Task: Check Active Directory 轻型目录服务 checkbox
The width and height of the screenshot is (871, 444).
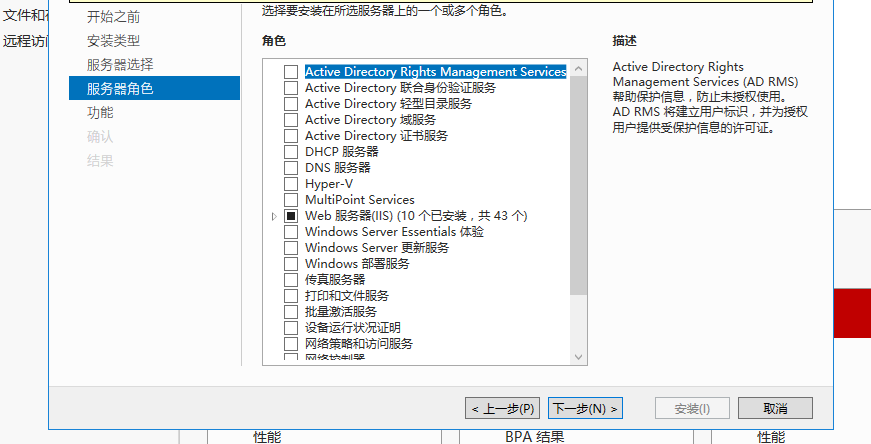Action: click(x=291, y=104)
